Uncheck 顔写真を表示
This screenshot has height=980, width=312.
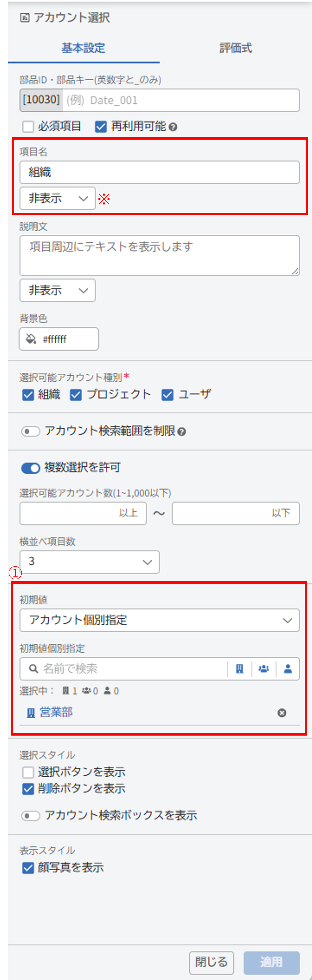pyautogui.click(x=28, y=868)
